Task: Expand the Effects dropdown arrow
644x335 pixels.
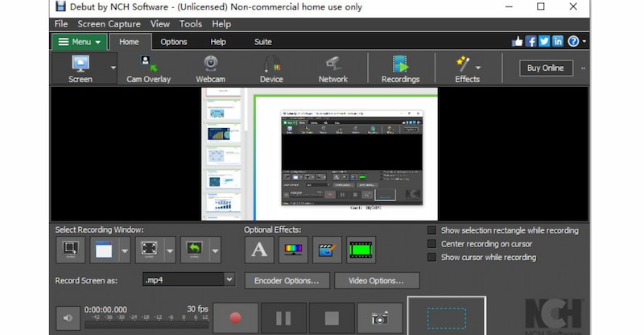Action: (478, 68)
